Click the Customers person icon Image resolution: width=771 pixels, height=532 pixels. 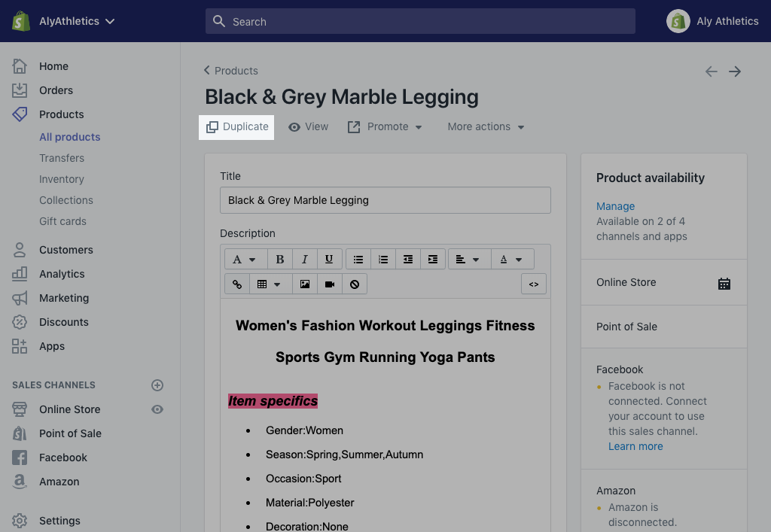pyautogui.click(x=20, y=250)
